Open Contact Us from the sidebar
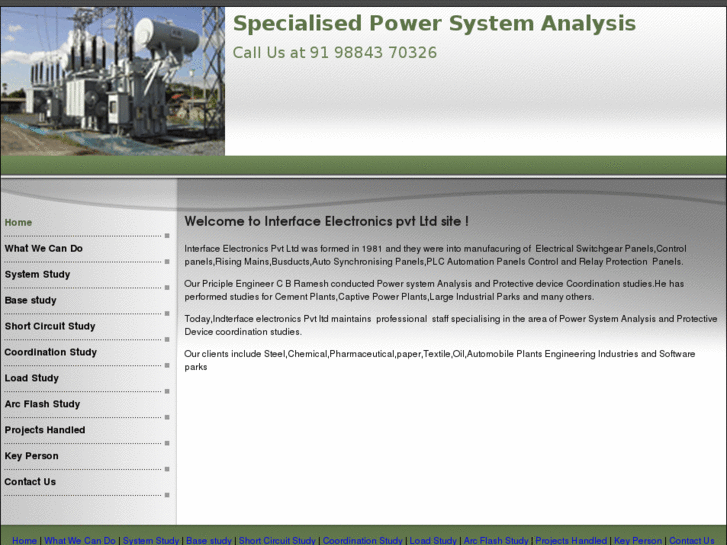 [30, 482]
